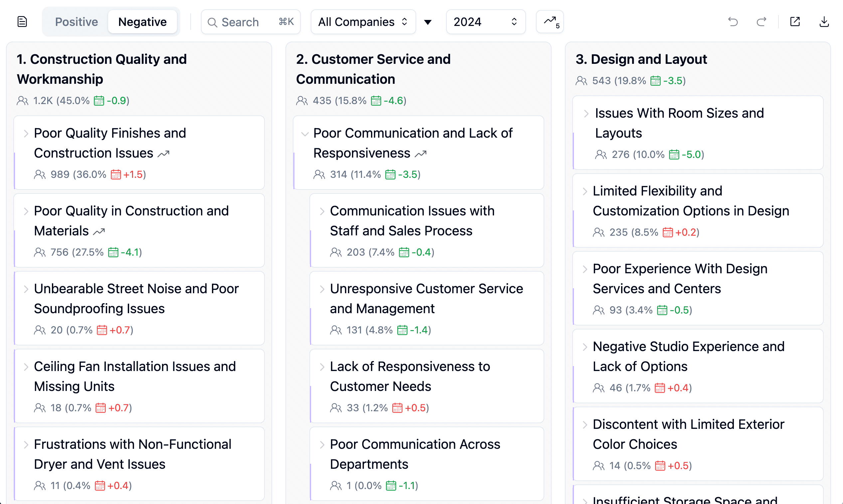
Task: Click the trend icon on Poor Quality Finishes
Action: click(163, 154)
